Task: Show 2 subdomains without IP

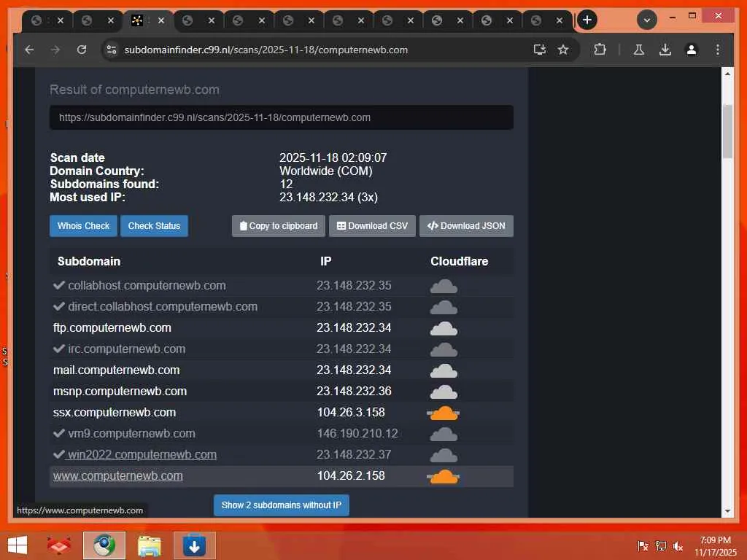Action: click(281, 505)
